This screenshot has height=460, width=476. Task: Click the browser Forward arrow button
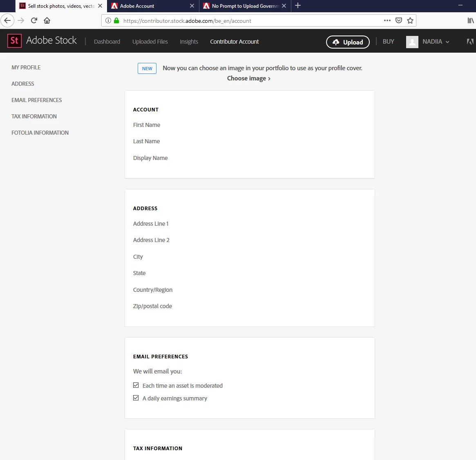pyautogui.click(x=21, y=21)
